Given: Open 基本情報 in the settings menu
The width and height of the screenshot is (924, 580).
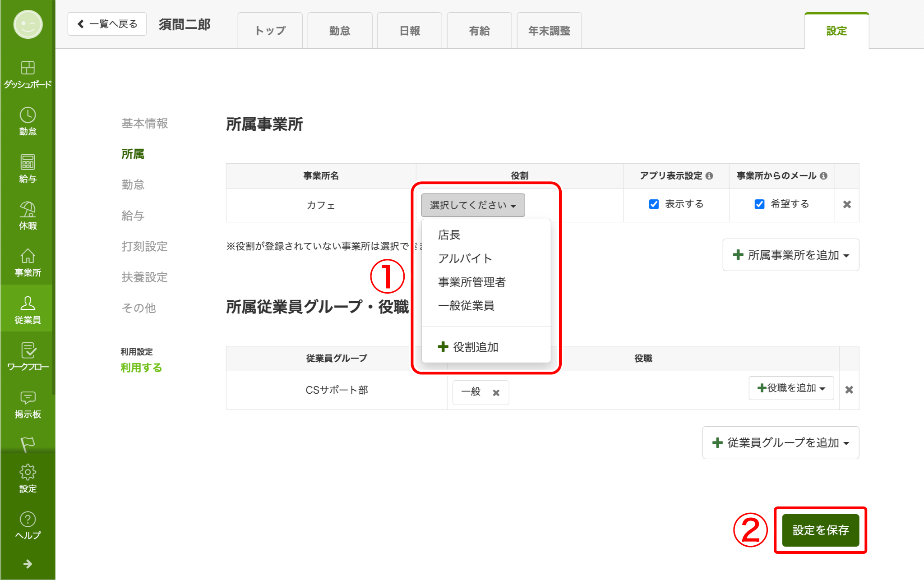Looking at the screenshot, I should (144, 123).
